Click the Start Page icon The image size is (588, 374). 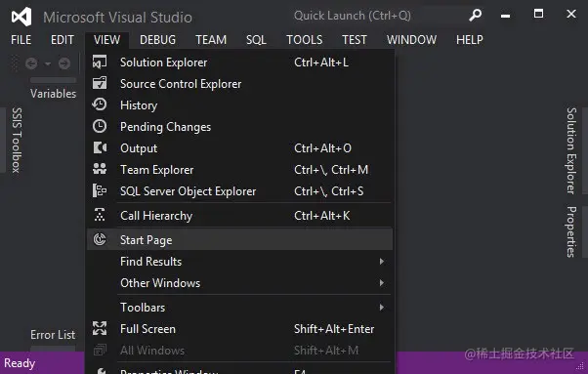100,239
